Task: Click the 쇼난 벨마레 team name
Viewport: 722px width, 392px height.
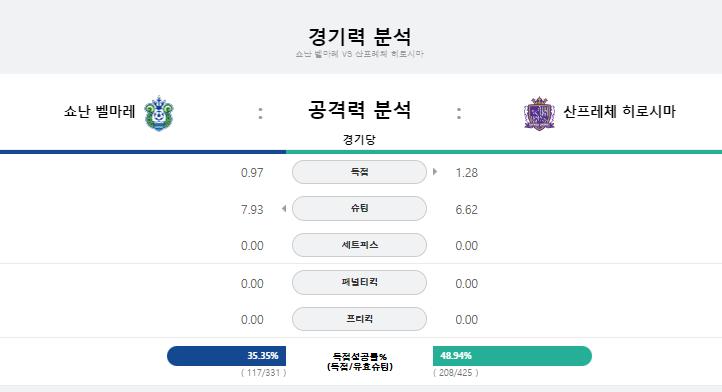Action: (x=99, y=111)
